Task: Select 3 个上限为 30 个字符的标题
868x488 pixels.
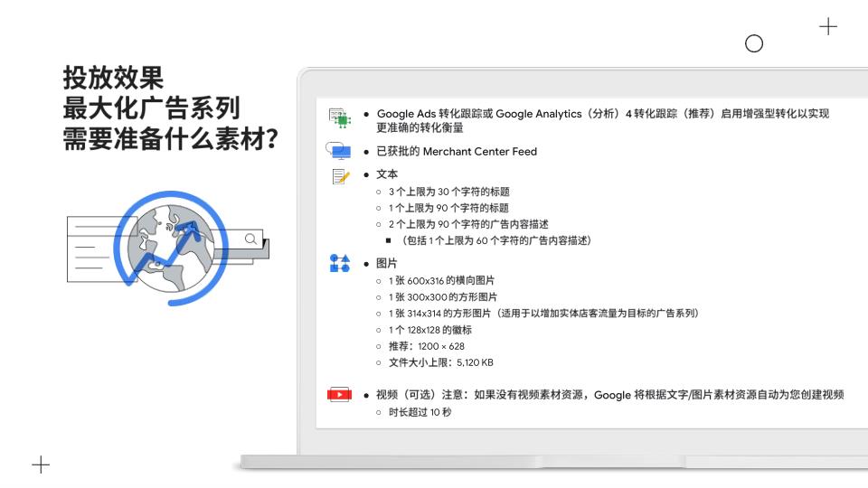Action: pyautogui.click(x=449, y=192)
